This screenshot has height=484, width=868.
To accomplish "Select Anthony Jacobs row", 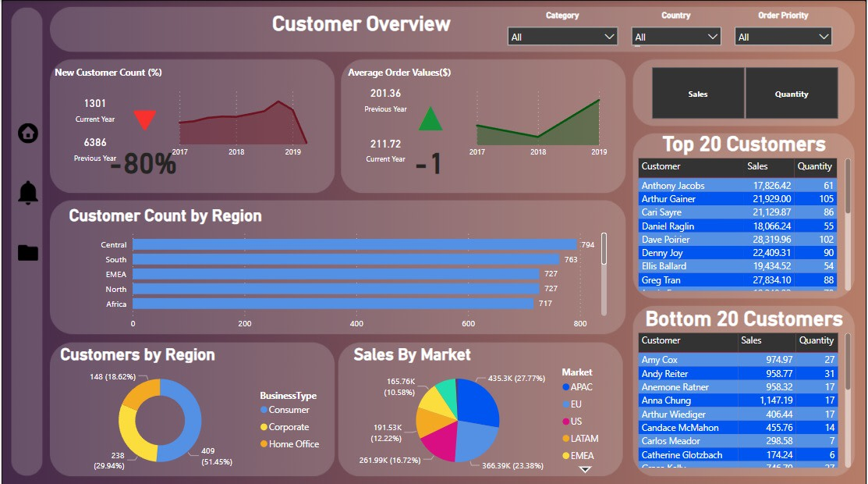I will tap(737, 186).
